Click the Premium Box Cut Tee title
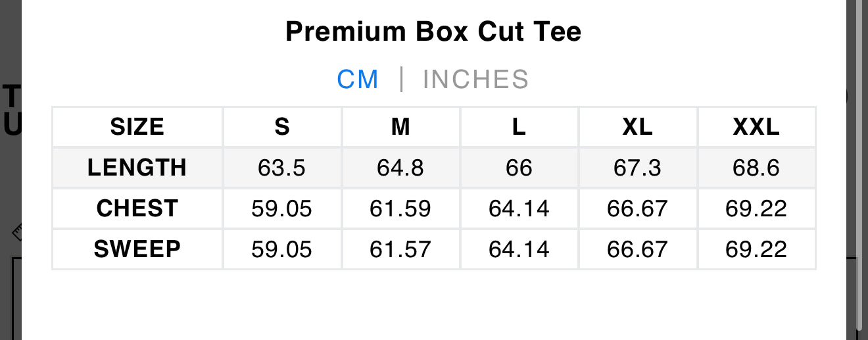The height and width of the screenshot is (340, 868). [433, 32]
